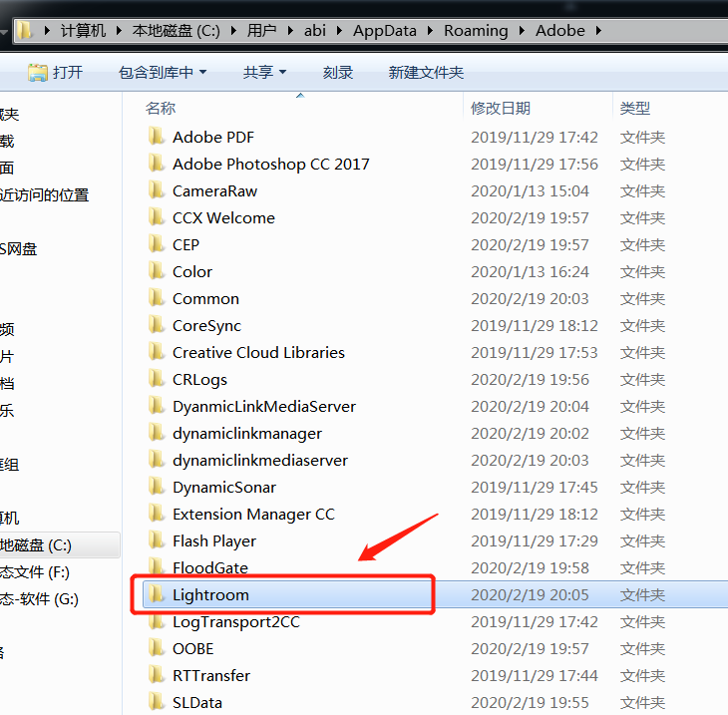Click the SLData folder icon

pyautogui.click(x=157, y=702)
